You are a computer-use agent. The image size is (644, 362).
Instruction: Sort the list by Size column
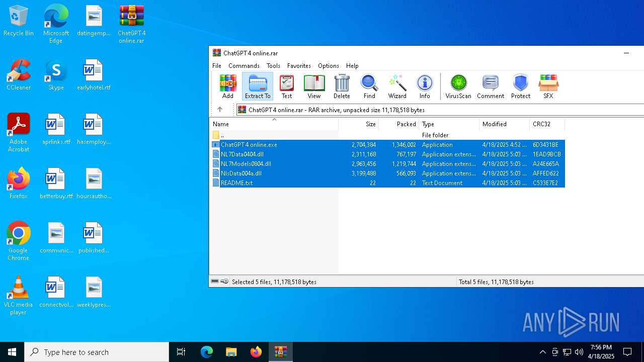[x=359, y=124]
